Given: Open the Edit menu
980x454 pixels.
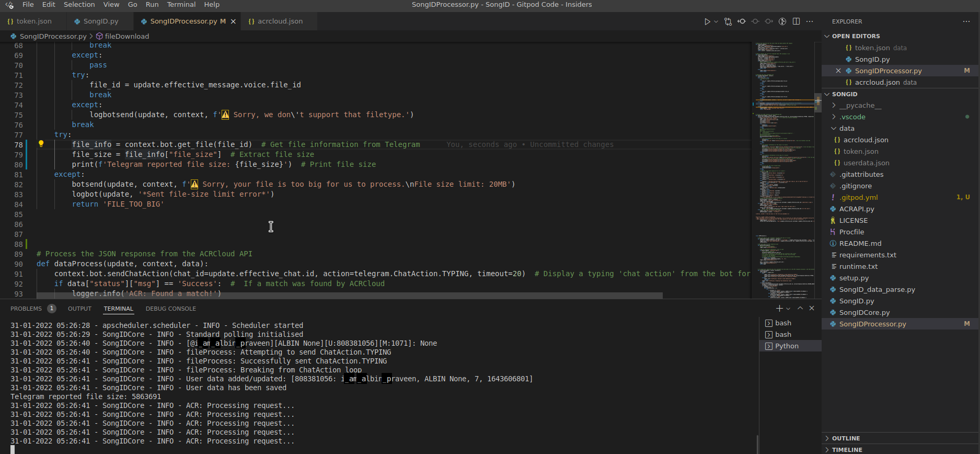Looking at the screenshot, I should [x=49, y=5].
